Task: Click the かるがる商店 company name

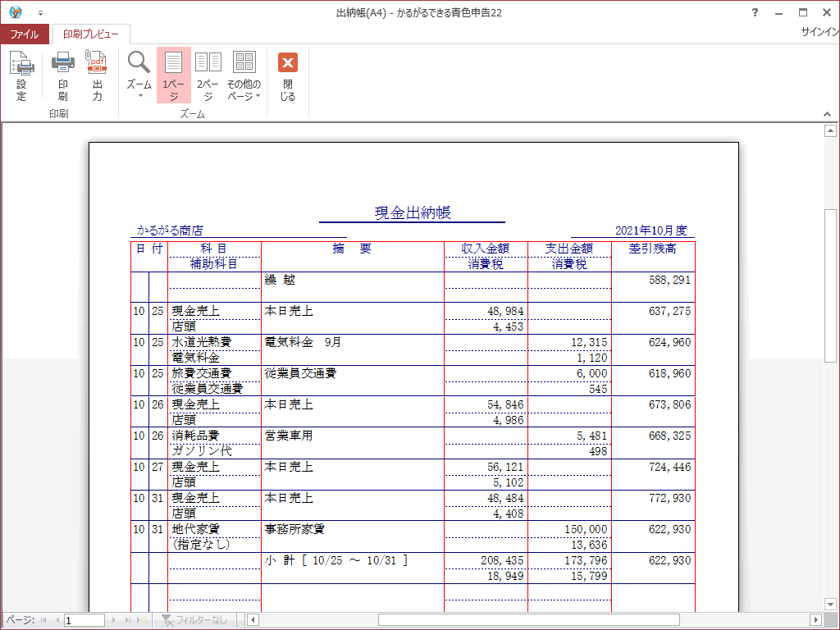Action: (170, 231)
